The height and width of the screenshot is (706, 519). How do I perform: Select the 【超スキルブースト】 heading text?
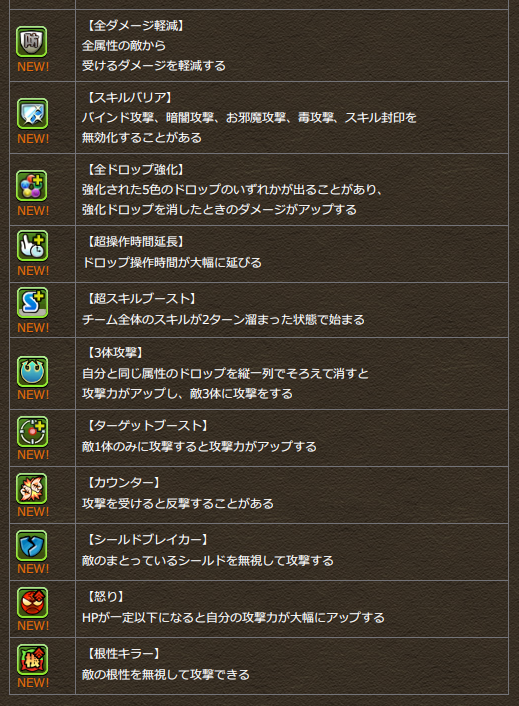pyautogui.click(x=141, y=299)
